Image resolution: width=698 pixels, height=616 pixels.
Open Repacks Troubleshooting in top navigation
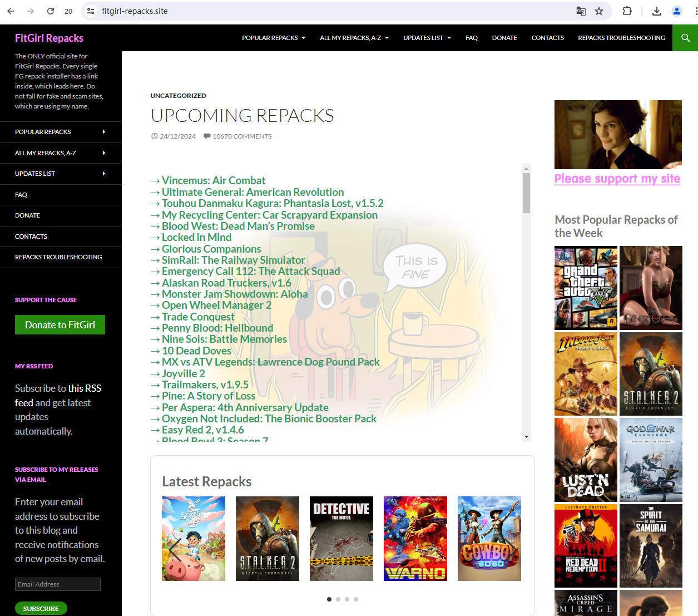tap(621, 38)
